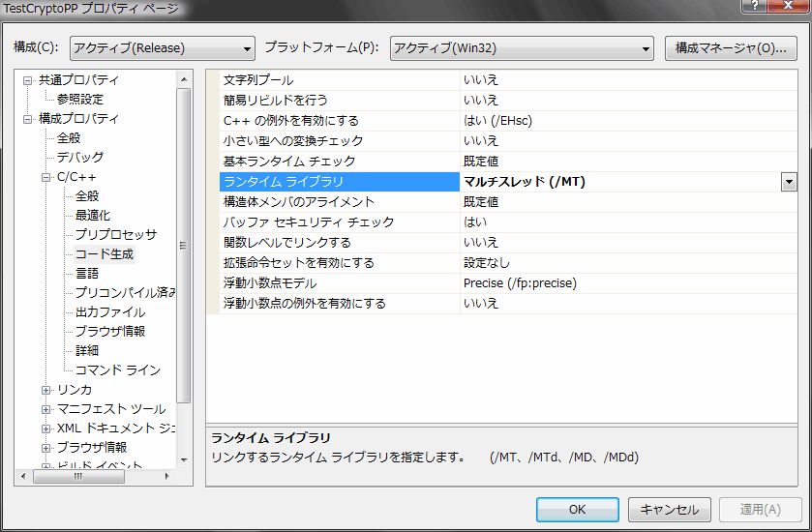Select マニフェスト ツール in the tree

point(111,409)
